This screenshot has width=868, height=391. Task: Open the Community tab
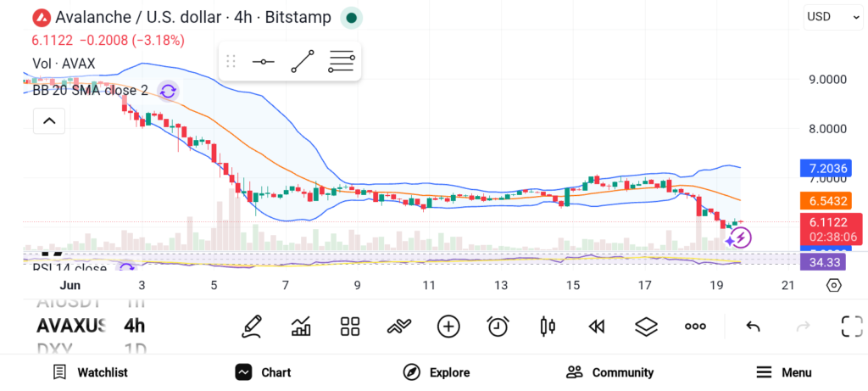[610, 372]
